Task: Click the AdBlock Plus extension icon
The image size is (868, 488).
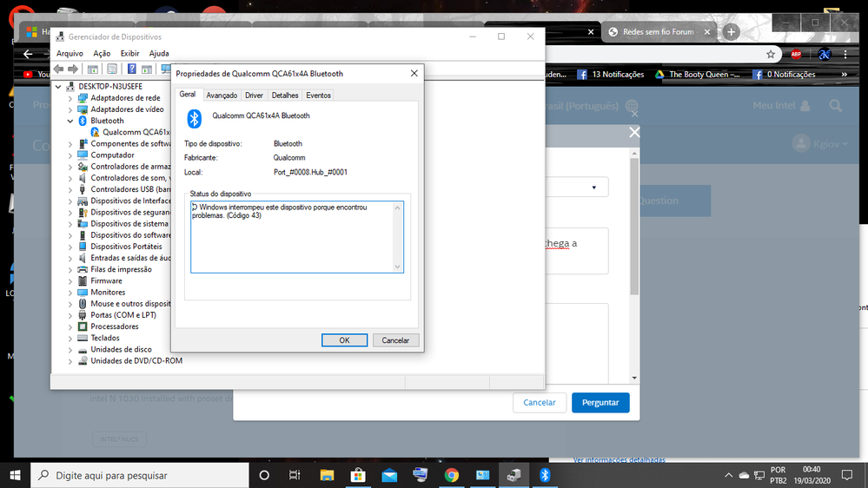Action: [x=796, y=54]
